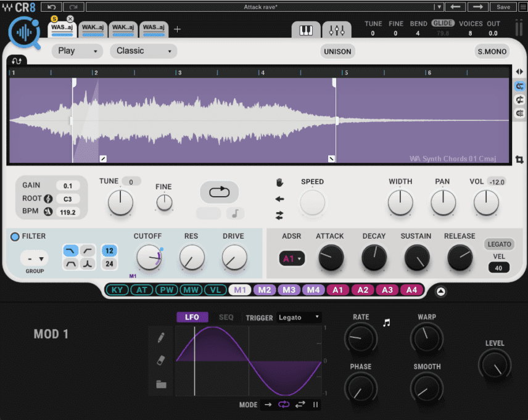Close the active sample layer with X
Screen dimensions: 528x420
(70, 19)
